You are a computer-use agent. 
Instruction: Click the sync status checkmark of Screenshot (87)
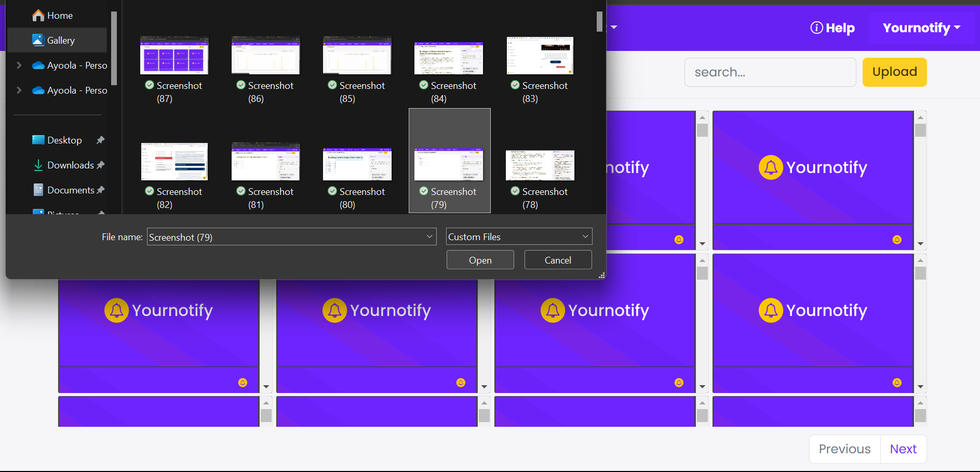(x=150, y=85)
